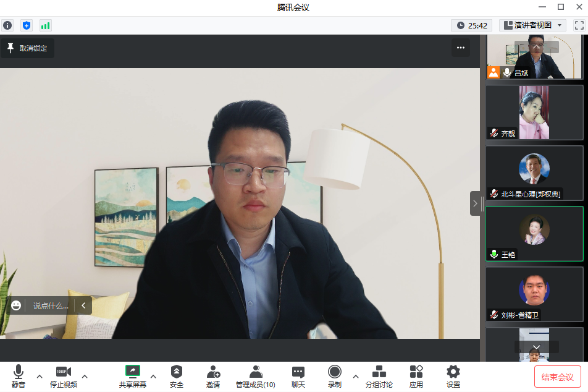The width and height of the screenshot is (588, 392).
Task: Click the blue security shield icon
Action: 26,25
